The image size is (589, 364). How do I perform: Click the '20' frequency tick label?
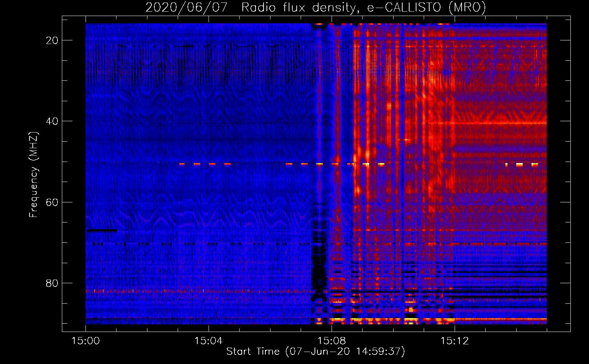pos(52,40)
